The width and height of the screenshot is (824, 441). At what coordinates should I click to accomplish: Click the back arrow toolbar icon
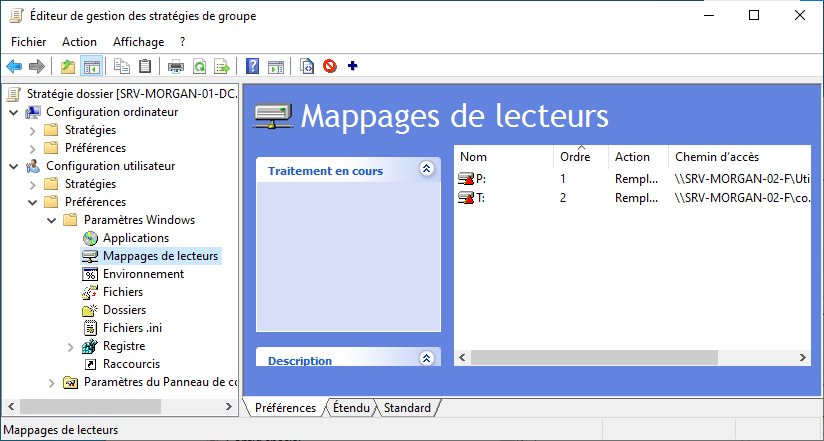(14, 67)
